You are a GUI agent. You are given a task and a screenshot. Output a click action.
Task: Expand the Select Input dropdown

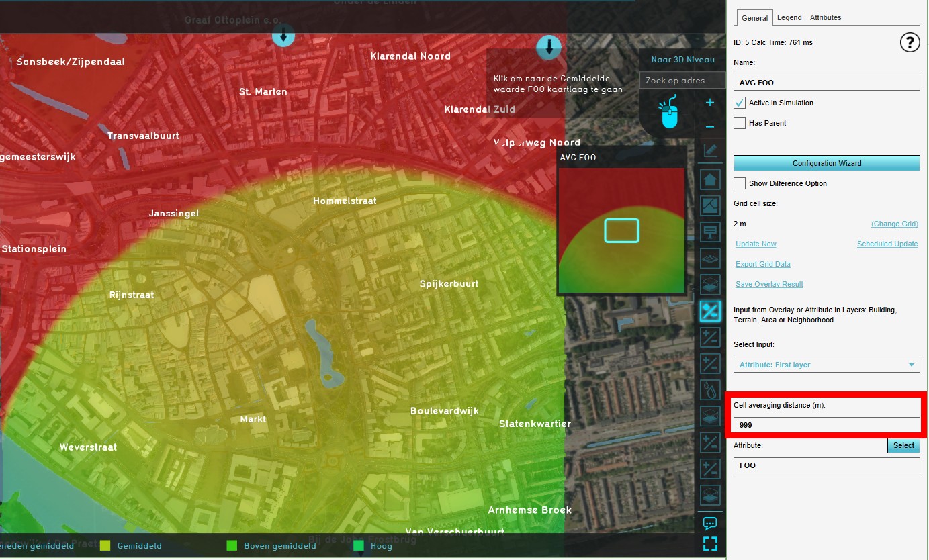tap(826, 365)
